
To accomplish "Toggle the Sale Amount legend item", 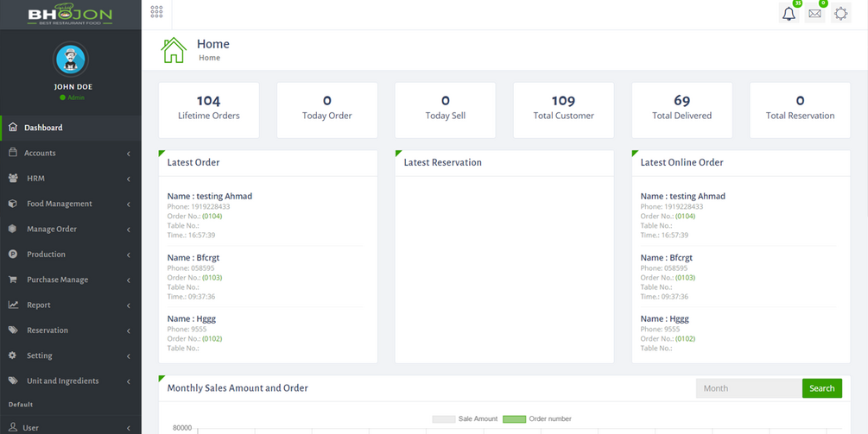I will tap(465, 419).
